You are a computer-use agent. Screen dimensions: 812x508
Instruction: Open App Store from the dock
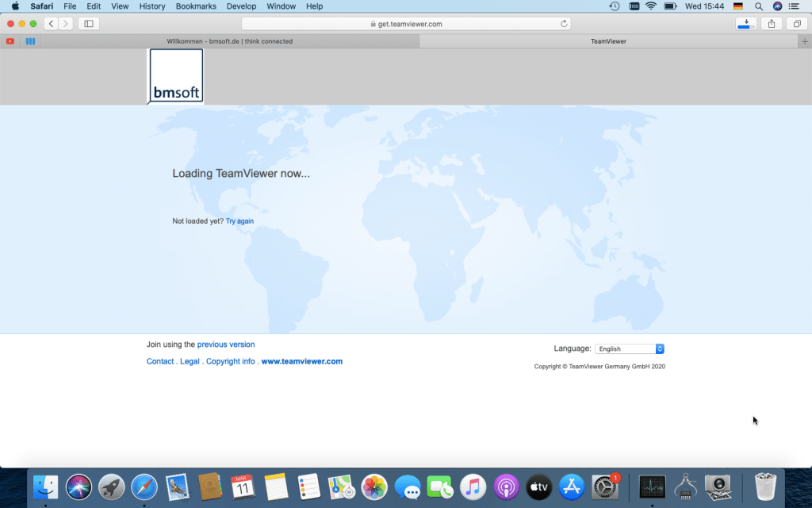click(x=572, y=487)
